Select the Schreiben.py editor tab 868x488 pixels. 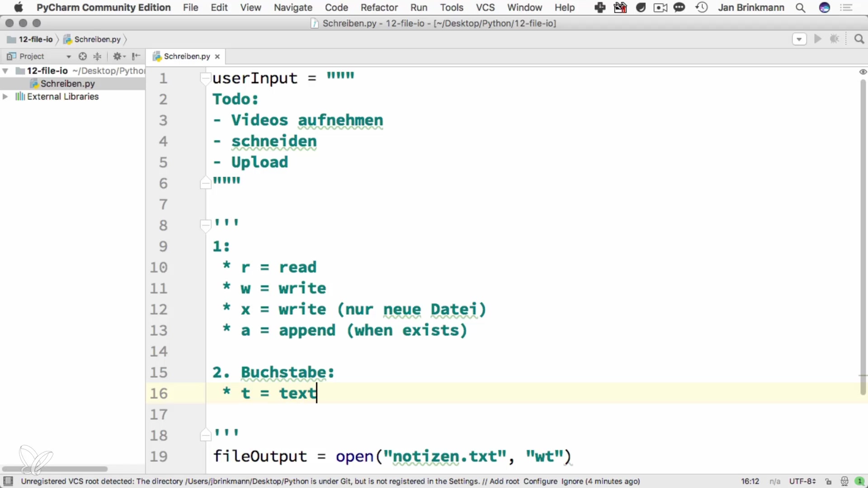tap(186, 56)
